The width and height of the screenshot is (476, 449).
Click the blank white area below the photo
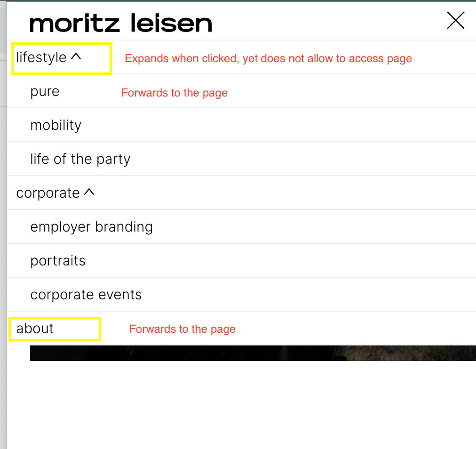[235, 405]
